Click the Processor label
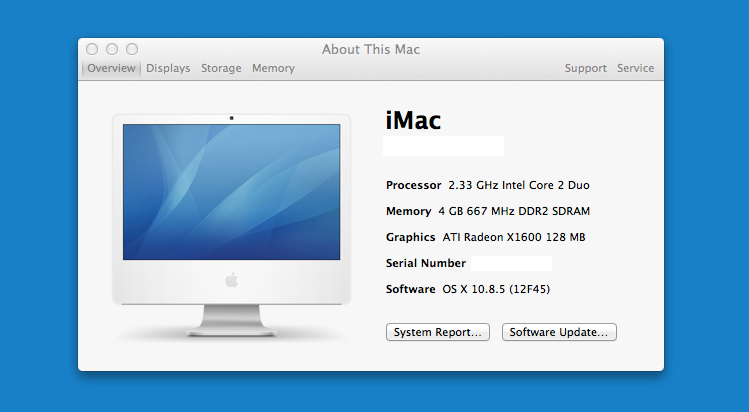The height and width of the screenshot is (412, 749). click(x=414, y=185)
